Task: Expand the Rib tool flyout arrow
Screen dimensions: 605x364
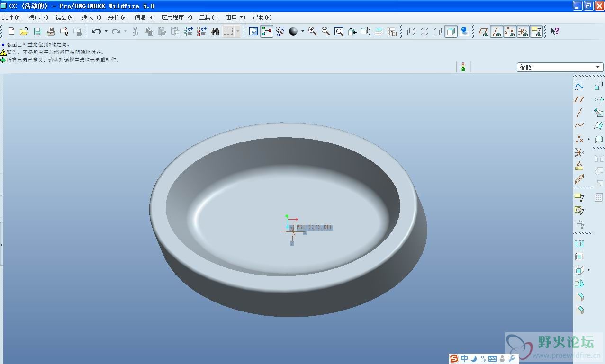Action: pyautogui.click(x=589, y=270)
